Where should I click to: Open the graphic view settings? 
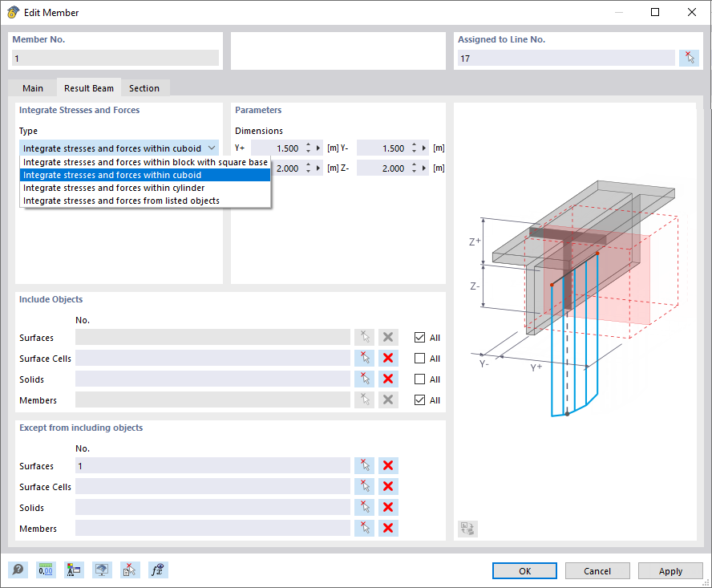[x=102, y=570]
